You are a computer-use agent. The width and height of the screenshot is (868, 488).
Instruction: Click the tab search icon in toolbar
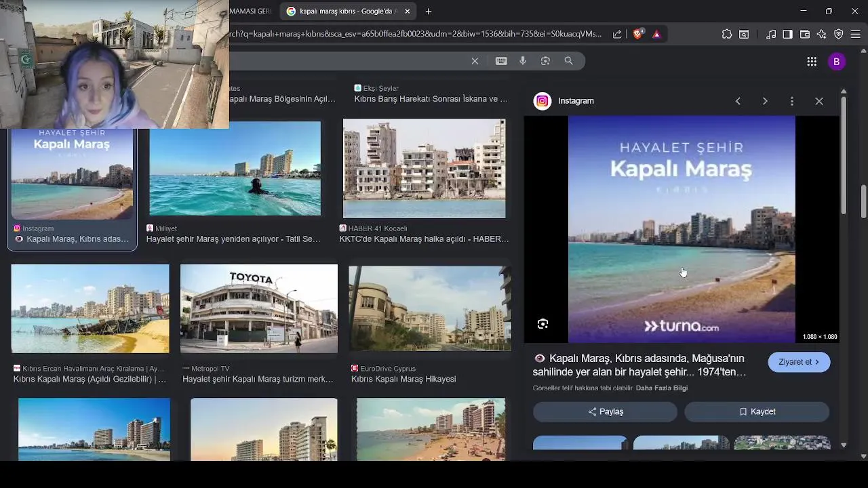click(745, 34)
